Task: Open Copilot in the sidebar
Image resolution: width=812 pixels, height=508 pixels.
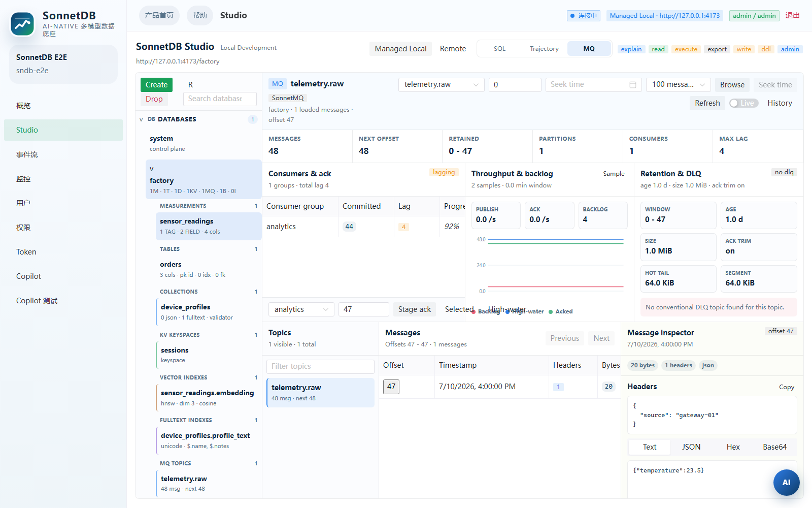Action: click(x=63, y=276)
